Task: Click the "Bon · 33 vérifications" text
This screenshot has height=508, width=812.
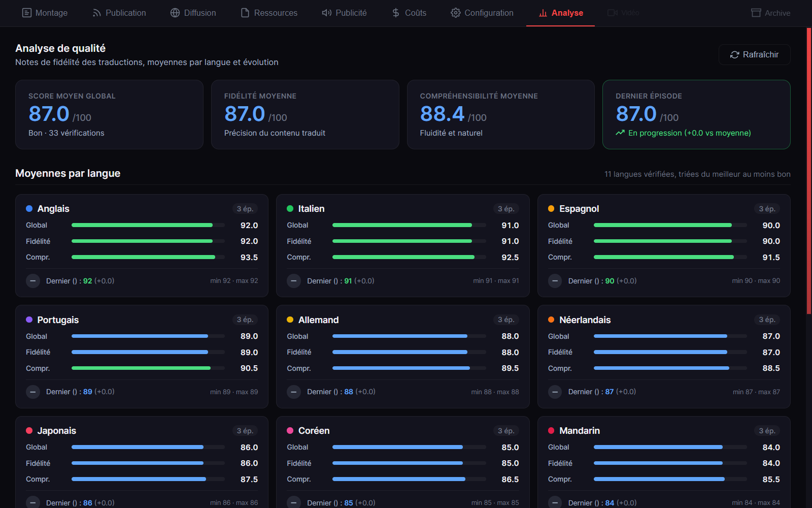Action: coord(66,133)
